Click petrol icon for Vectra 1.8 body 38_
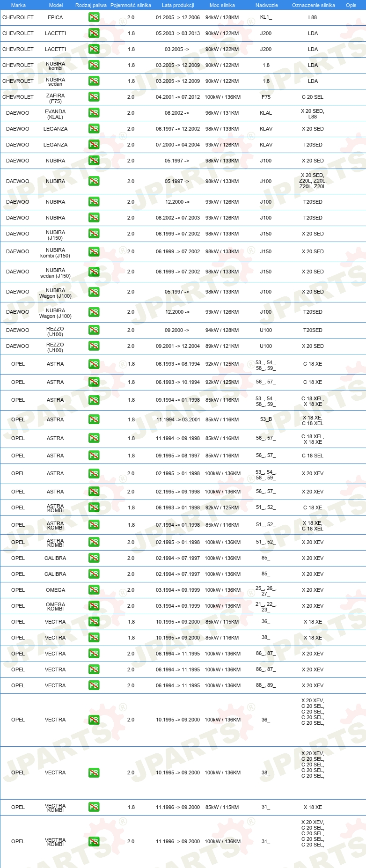This screenshot has height=868, width=366. [x=94, y=638]
